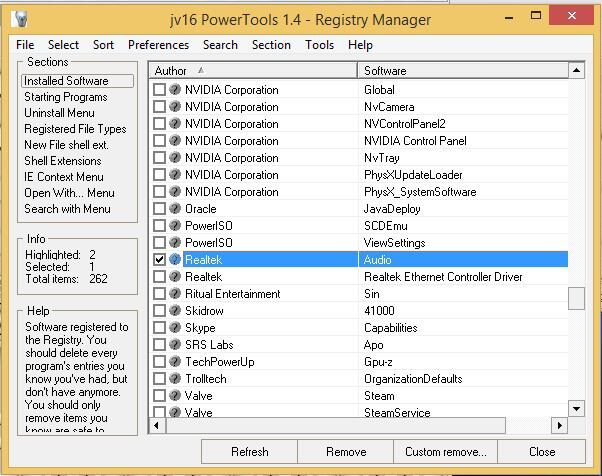Click the Custom remove... button

pos(446,452)
